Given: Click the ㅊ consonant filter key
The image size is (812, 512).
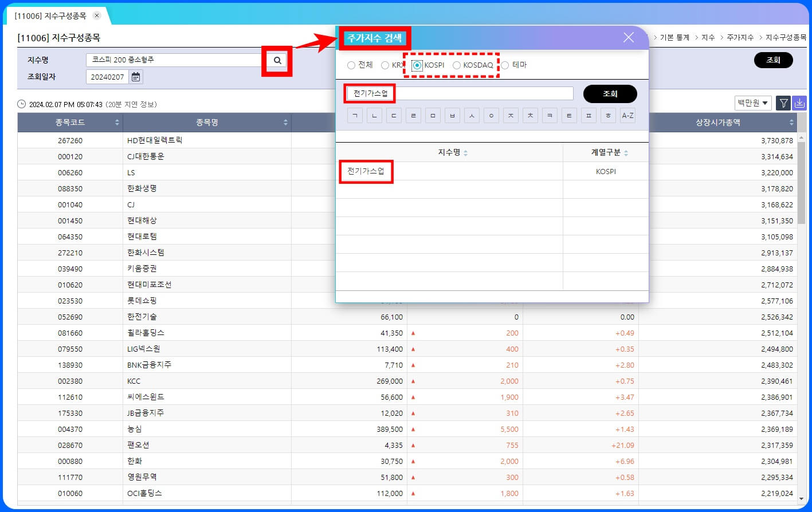Looking at the screenshot, I should tap(530, 115).
